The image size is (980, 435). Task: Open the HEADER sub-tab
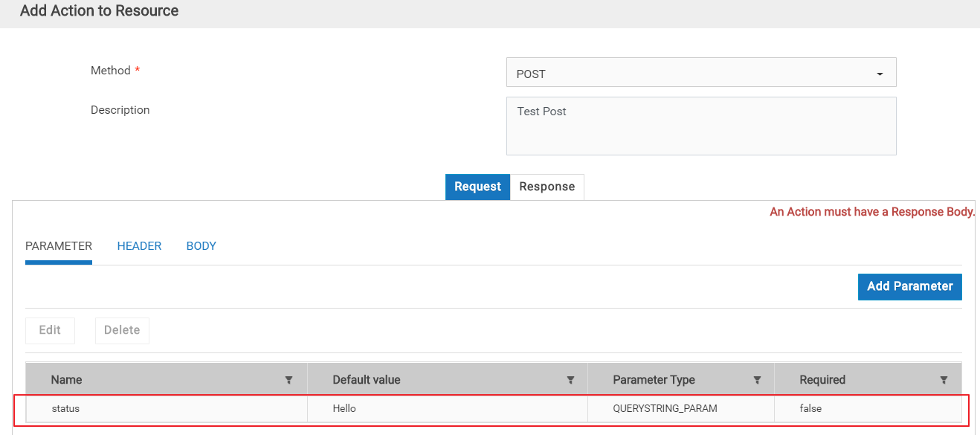(x=139, y=246)
